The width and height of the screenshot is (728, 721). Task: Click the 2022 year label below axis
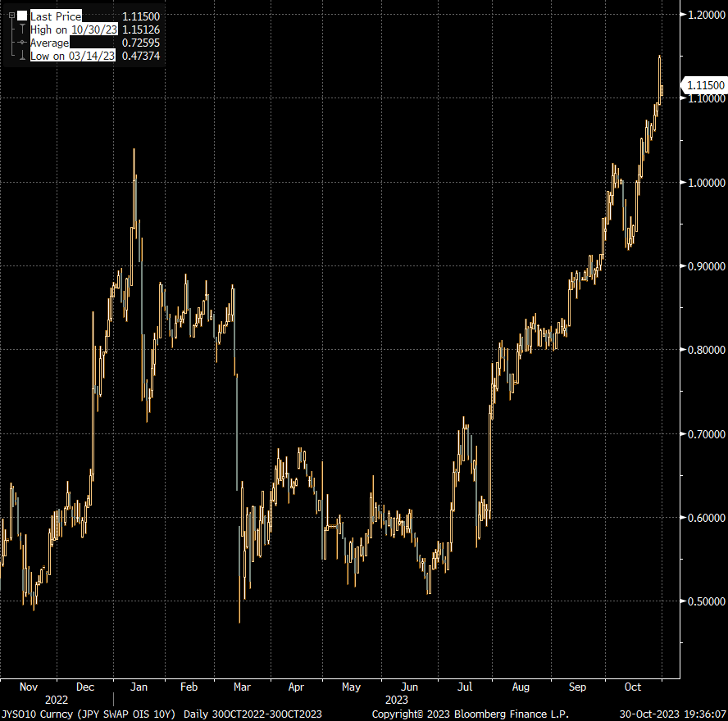(57, 700)
